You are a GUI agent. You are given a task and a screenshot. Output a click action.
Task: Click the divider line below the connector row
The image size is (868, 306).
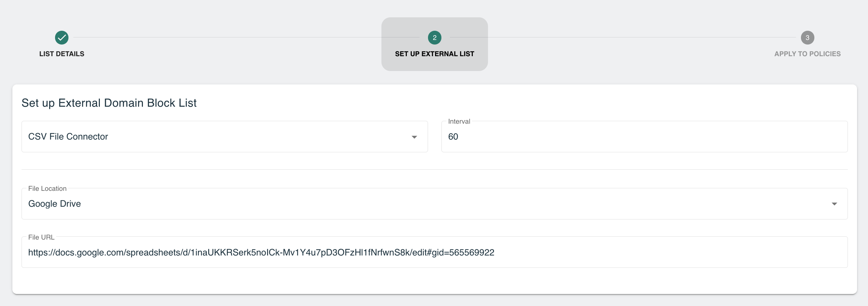pos(434,169)
